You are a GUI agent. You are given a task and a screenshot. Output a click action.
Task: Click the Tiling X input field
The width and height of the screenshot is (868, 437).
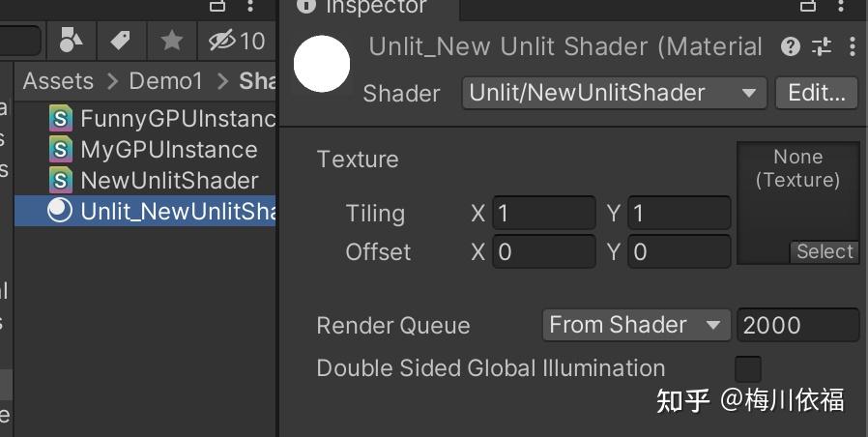click(544, 213)
